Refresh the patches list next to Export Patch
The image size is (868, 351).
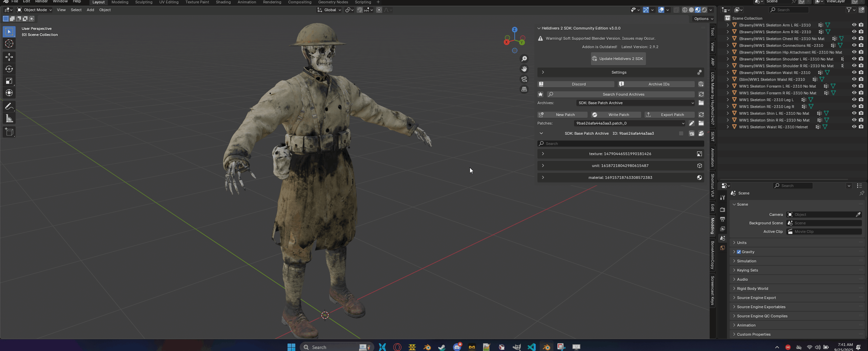(701, 114)
